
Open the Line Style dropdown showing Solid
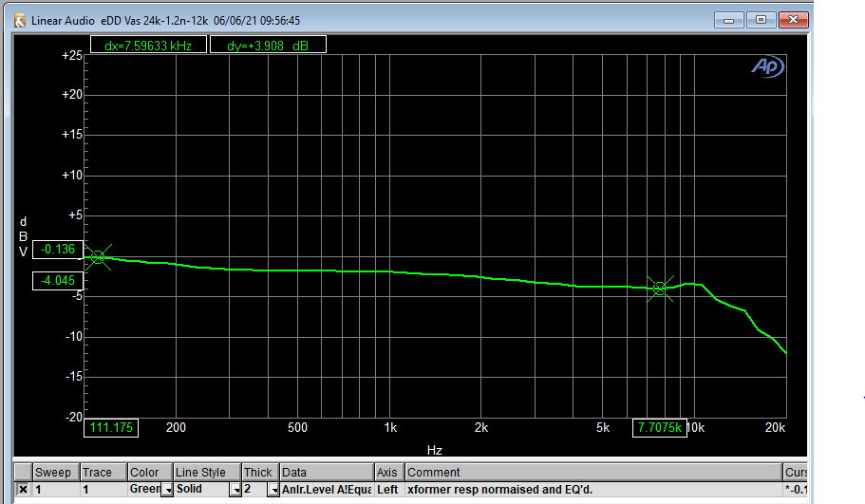pos(235,490)
